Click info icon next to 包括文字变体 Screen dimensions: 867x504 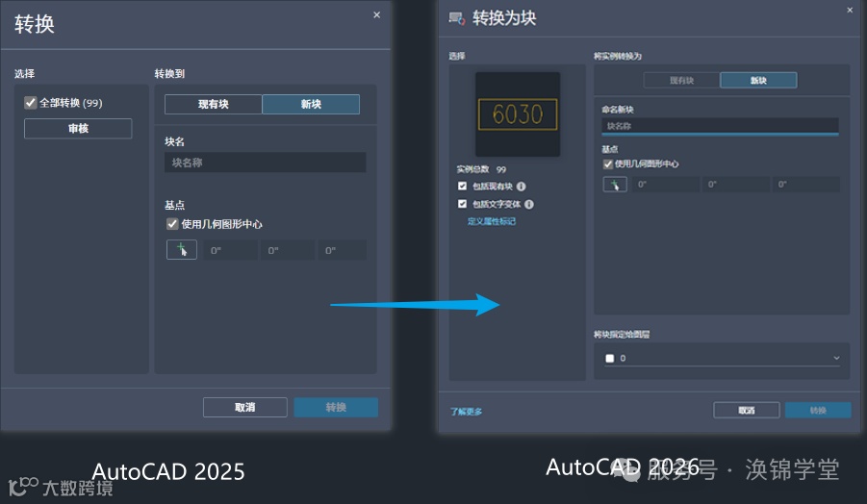[529, 204]
